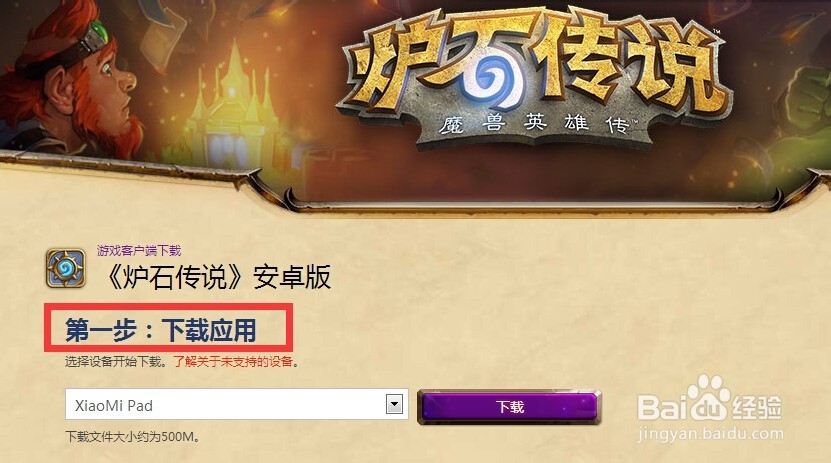This screenshot has height=463, width=831.
Task: Click the purple 下载 button
Action: click(509, 407)
